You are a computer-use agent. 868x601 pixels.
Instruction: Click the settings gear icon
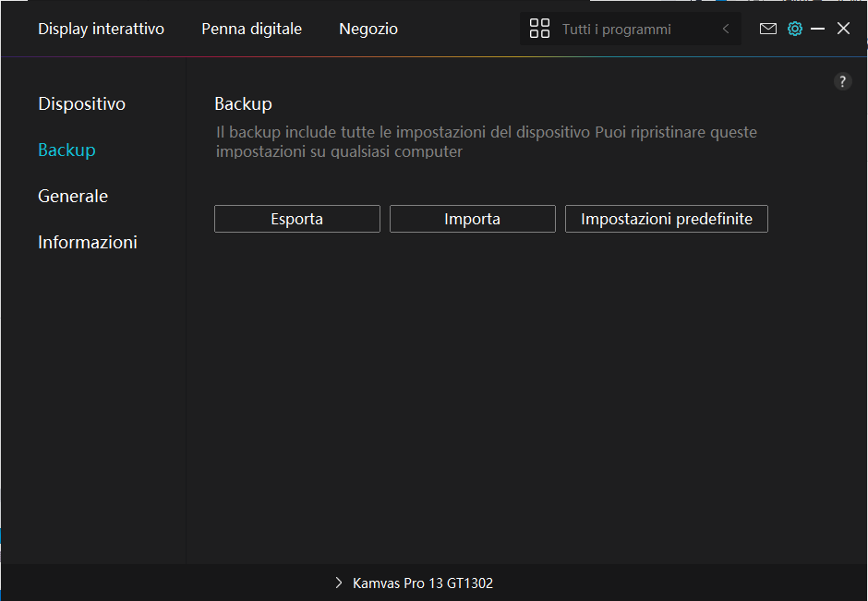tap(794, 29)
